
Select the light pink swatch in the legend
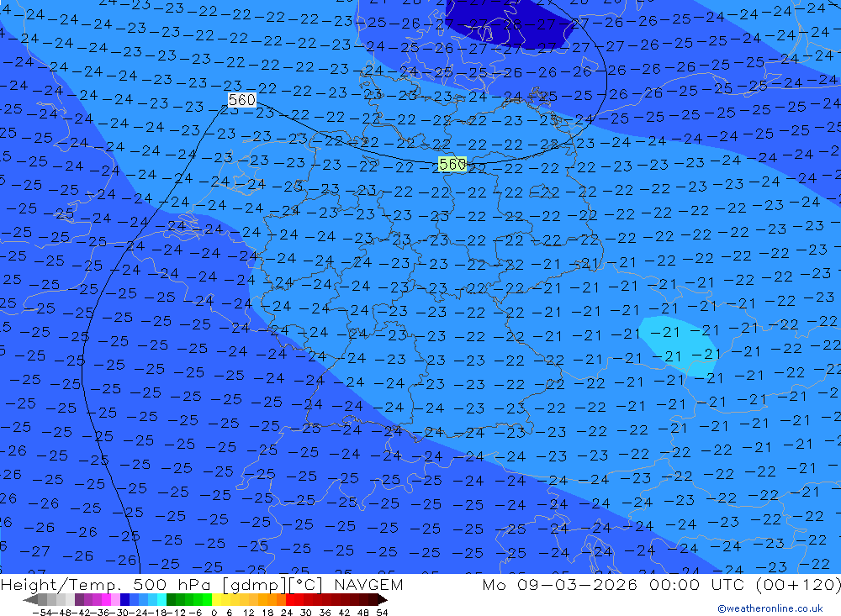coord(116,599)
